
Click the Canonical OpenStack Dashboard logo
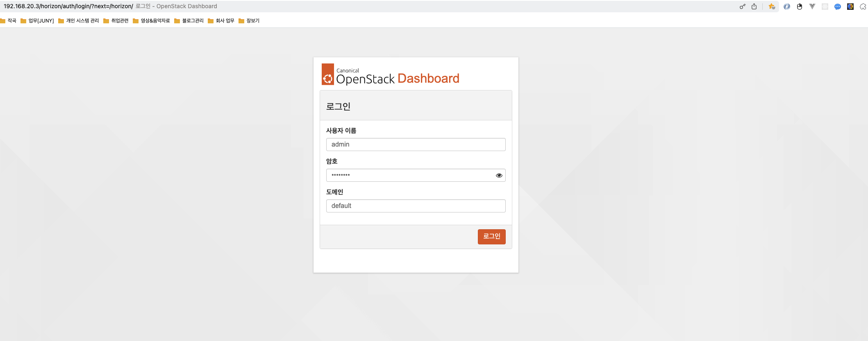[391, 75]
